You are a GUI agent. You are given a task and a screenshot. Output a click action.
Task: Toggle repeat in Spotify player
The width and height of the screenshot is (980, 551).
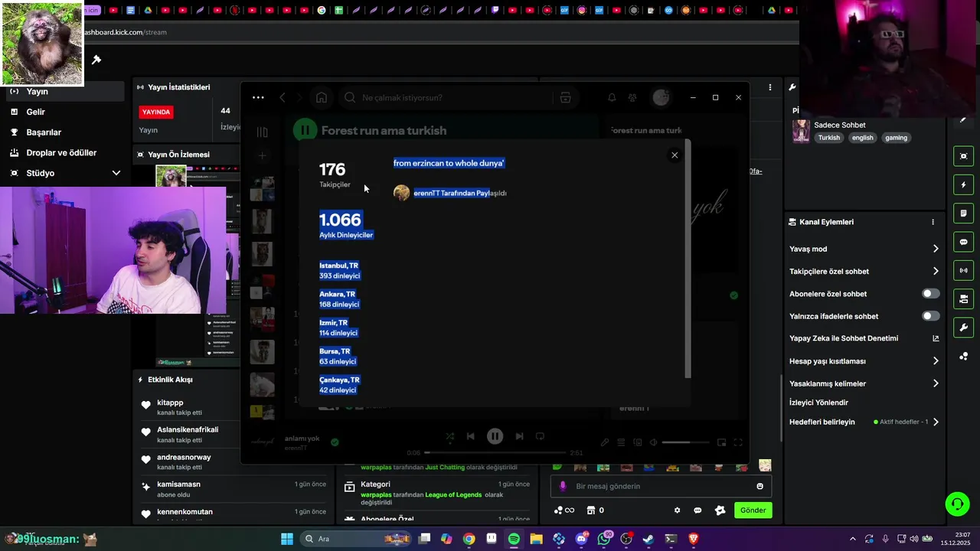tap(540, 436)
